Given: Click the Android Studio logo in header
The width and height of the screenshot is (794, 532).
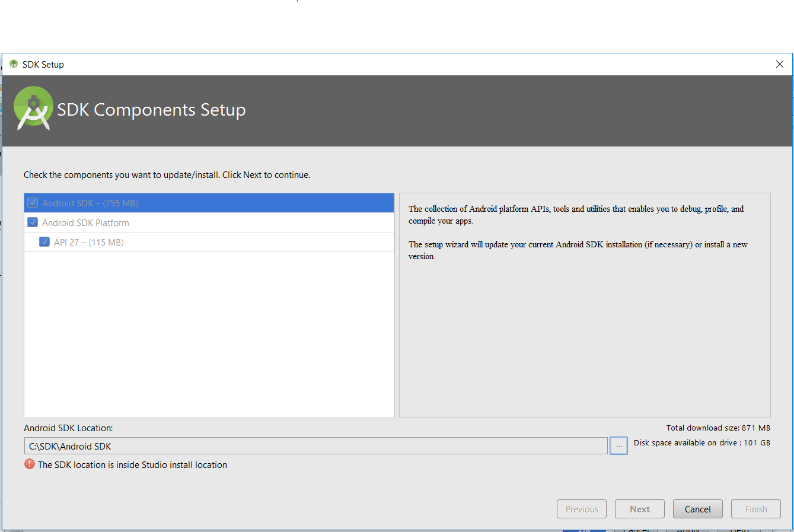Looking at the screenshot, I should coord(33,109).
